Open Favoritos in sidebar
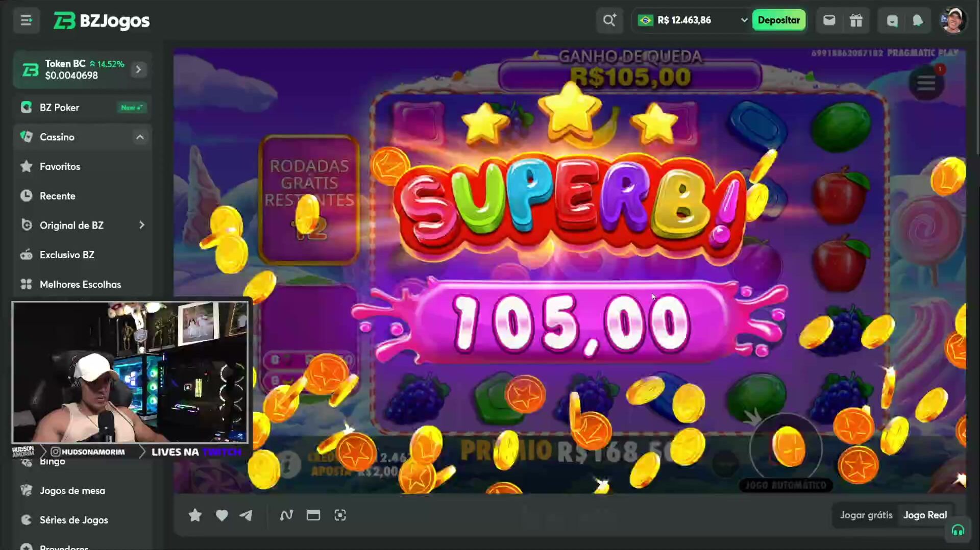 [x=82, y=166]
